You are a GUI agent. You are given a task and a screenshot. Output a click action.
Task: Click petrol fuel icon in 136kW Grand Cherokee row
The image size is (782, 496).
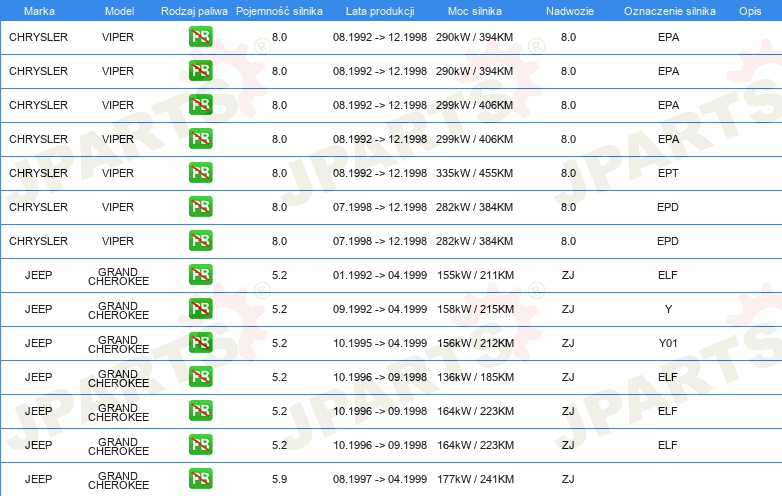click(x=200, y=376)
